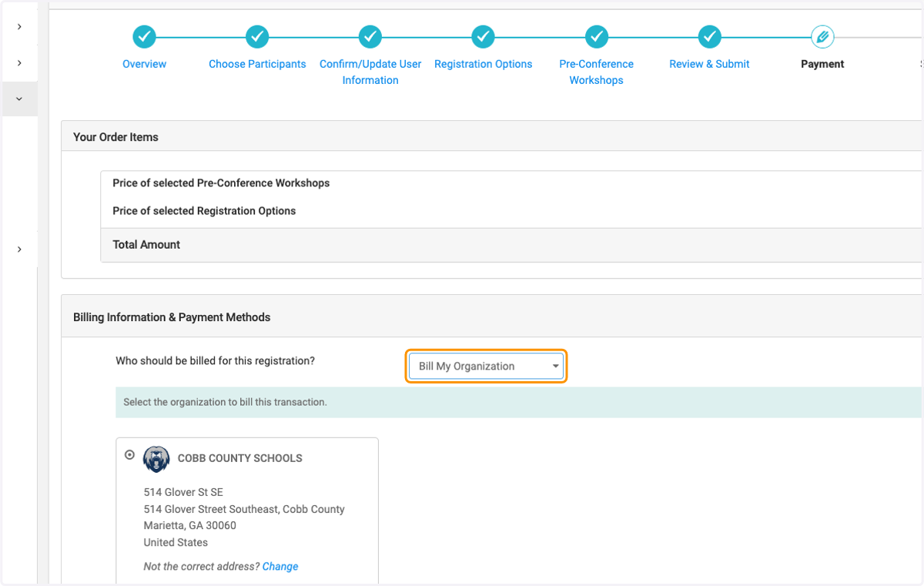Click 'Who should be billed' question label
The image size is (924, 586).
tap(215, 360)
